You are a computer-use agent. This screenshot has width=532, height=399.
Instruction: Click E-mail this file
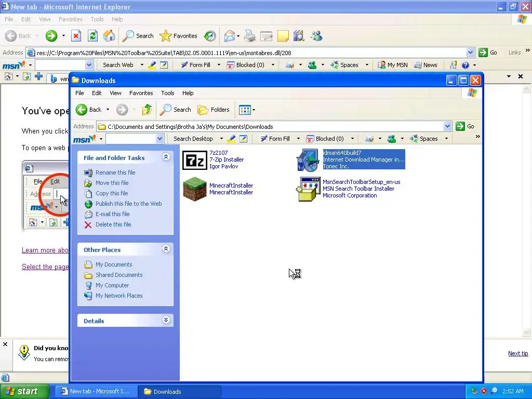tap(112, 214)
